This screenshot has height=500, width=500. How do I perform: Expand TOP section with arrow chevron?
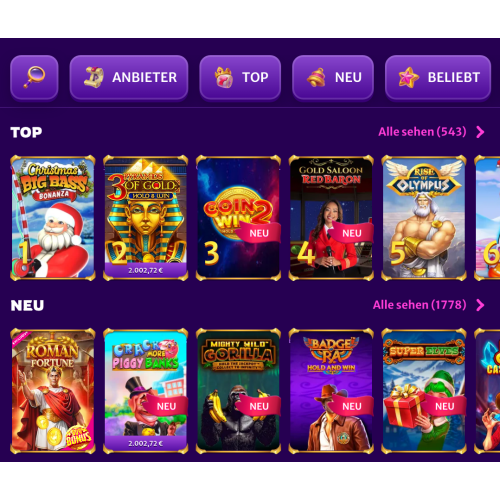(x=480, y=132)
